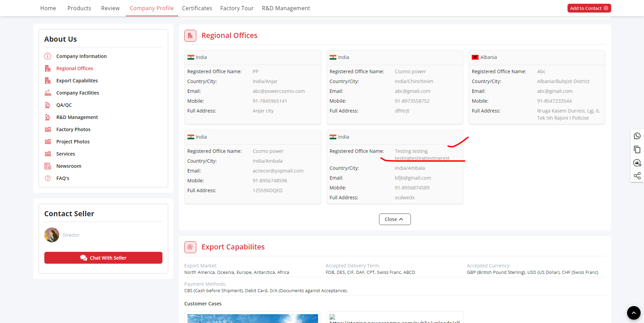Open the Products tab

click(79, 8)
